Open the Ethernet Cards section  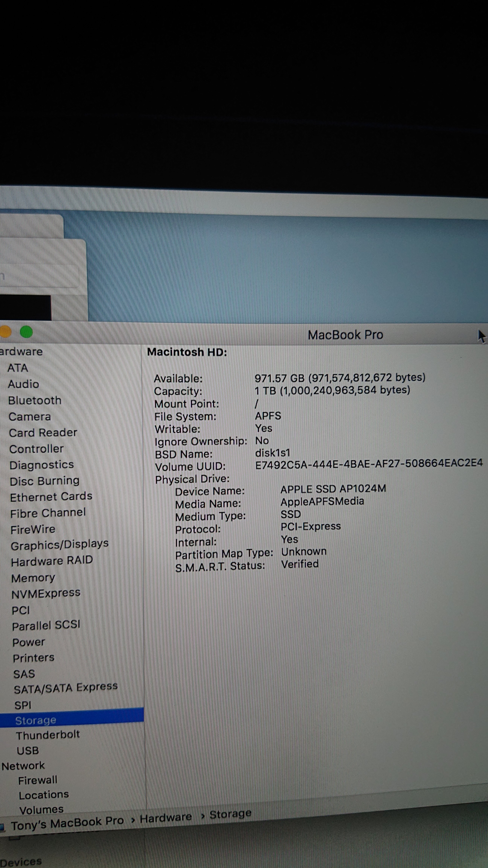[51, 497]
